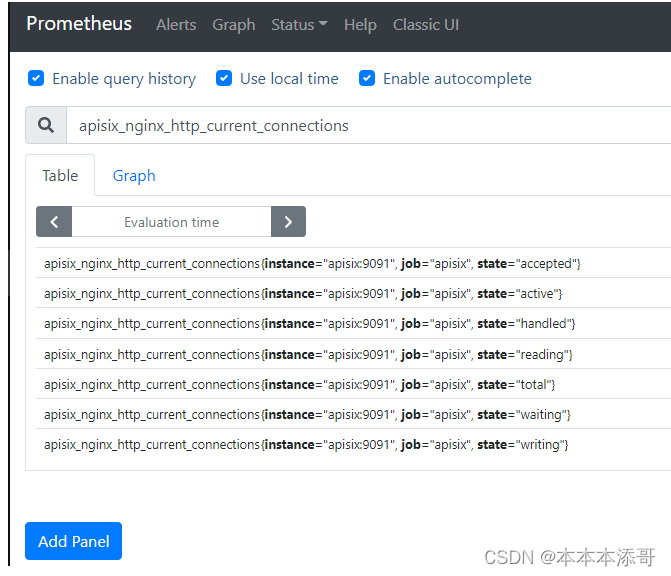Go to previous evaluation time
Screen dimensions: 671x576
tap(54, 222)
